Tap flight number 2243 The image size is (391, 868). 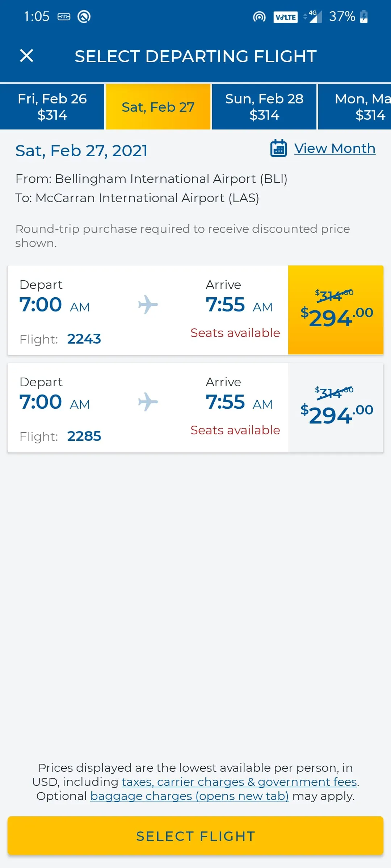(x=84, y=339)
